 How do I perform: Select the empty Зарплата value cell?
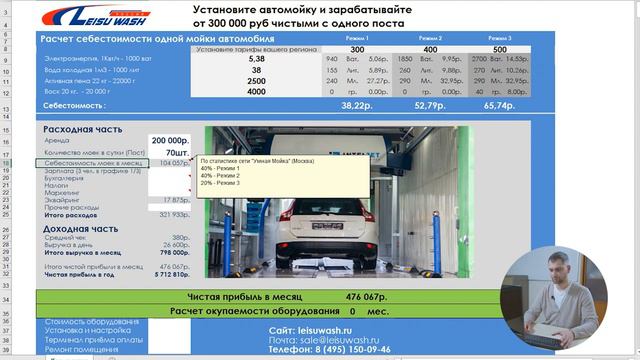169,171
